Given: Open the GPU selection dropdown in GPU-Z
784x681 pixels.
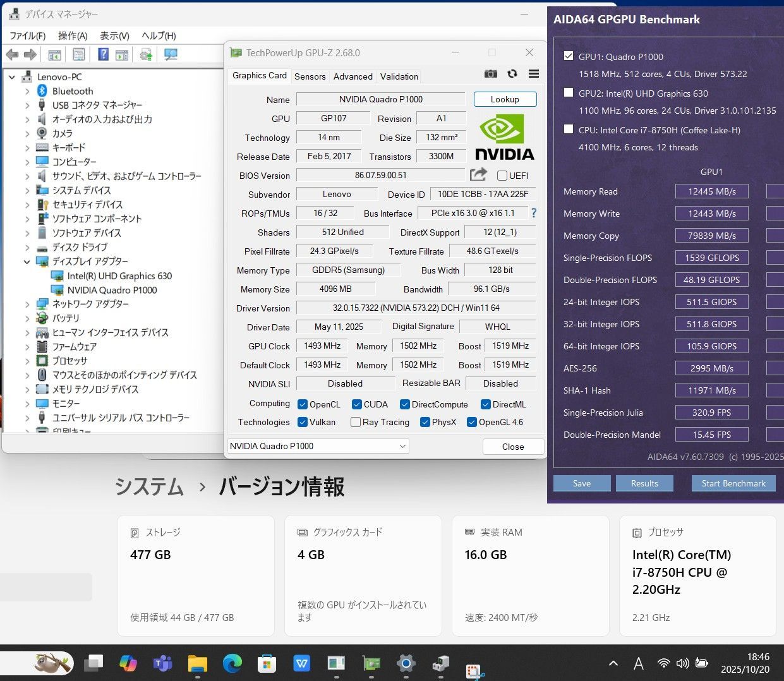Looking at the screenshot, I should (x=402, y=446).
